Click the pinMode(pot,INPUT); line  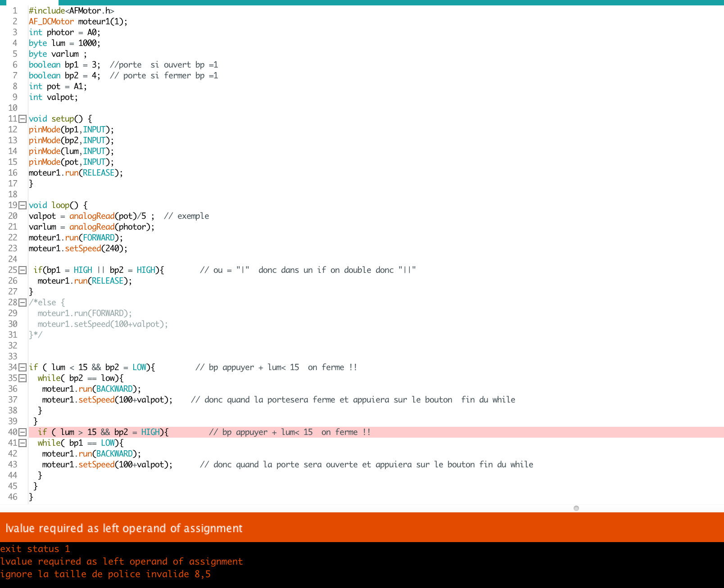pyautogui.click(x=71, y=162)
